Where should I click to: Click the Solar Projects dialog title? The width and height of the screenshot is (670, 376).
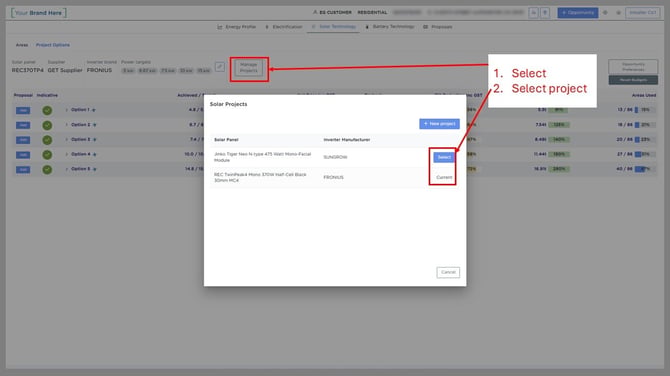tap(228, 104)
